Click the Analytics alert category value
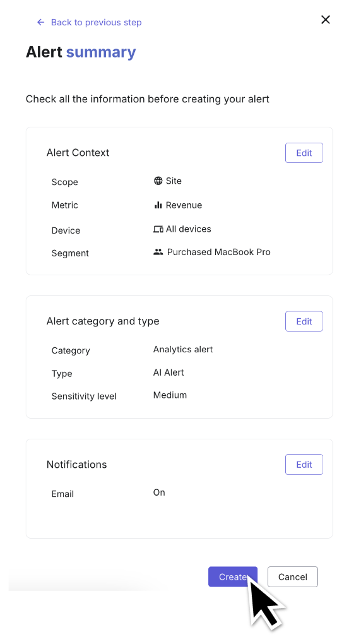This screenshot has width=361, height=644. click(x=183, y=350)
